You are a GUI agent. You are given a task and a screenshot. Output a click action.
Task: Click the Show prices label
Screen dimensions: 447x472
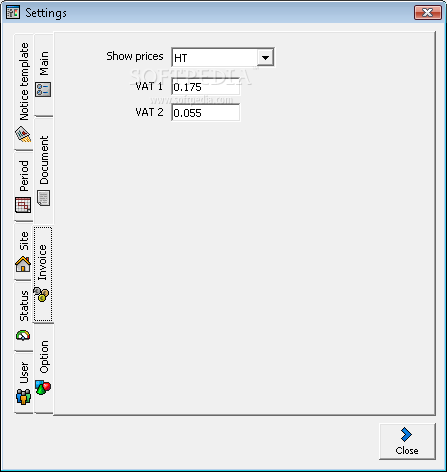tap(135, 56)
